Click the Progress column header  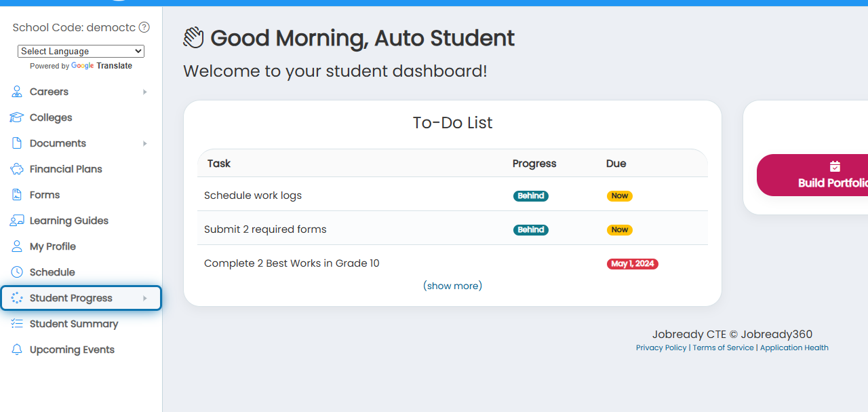tap(534, 164)
